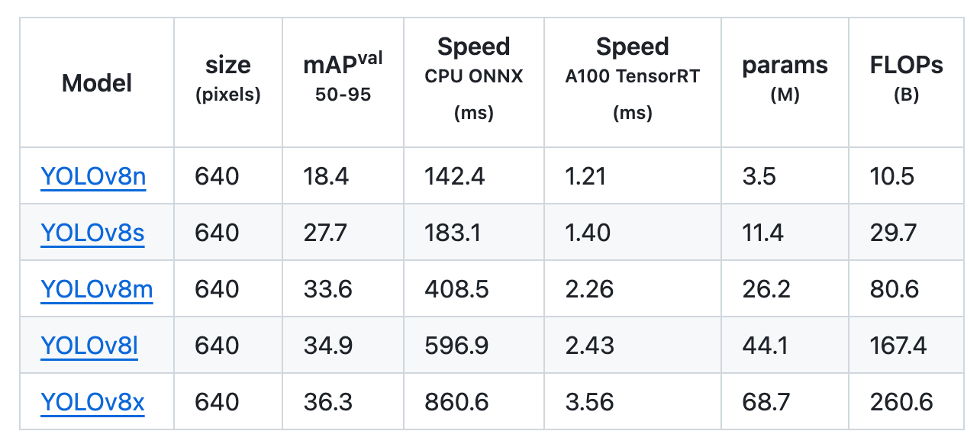Viewport: 980px width, 447px height.
Task: Select the 260.6 FLOPs cell
Action: click(901, 402)
